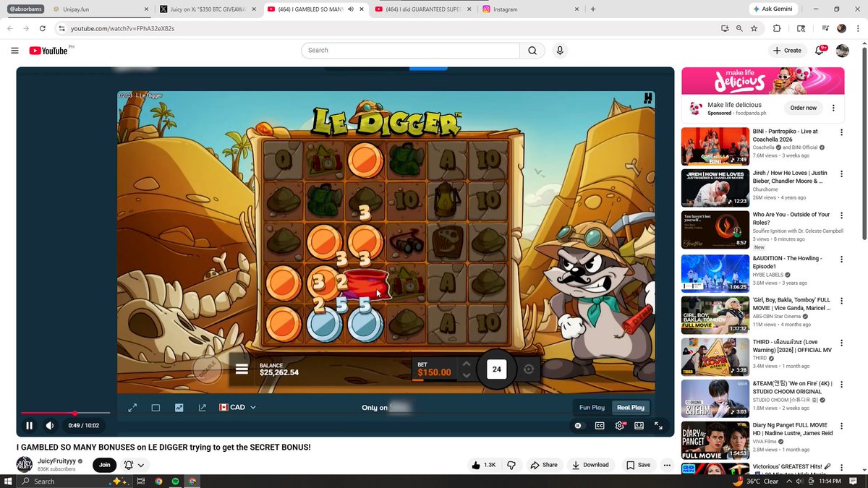Image resolution: width=868 pixels, height=488 pixels.
Task: Switch to the Instagram browser tab
Action: [x=530, y=9]
